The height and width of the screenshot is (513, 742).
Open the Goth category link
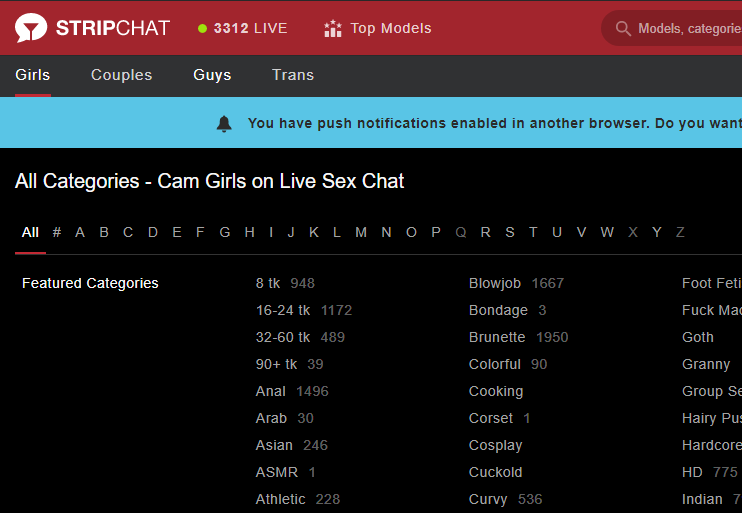tap(698, 337)
